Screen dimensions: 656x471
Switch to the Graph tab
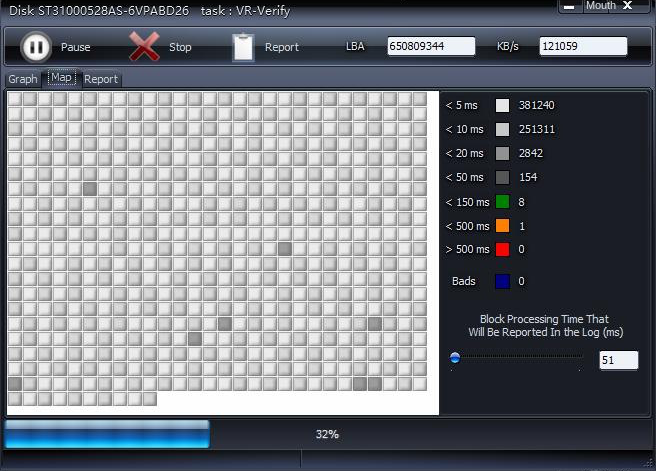pyautogui.click(x=22, y=79)
